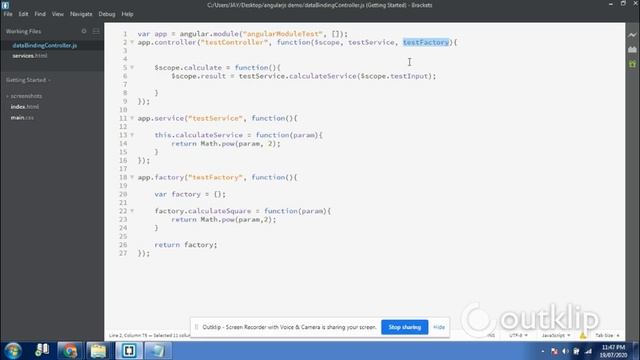Click calculateService call on line 6
640x360 pixels.
click(322, 76)
